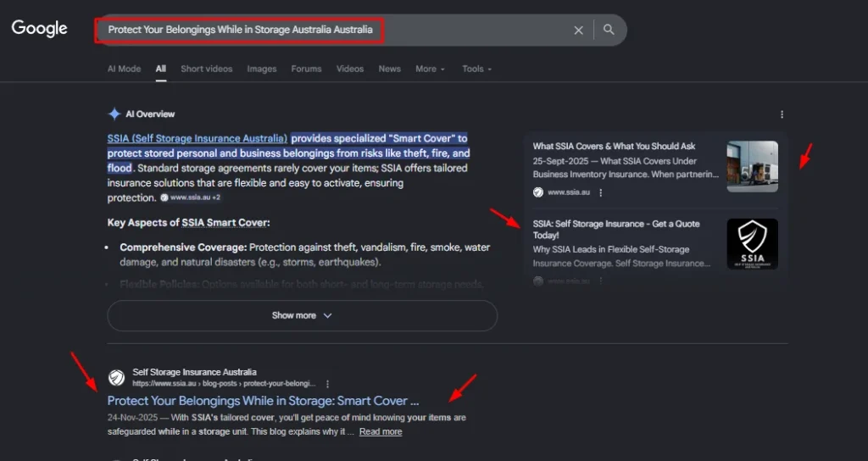Open 'SSIA: Self Storage Insurance - Get a Quote Today!' card

(616, 229)
